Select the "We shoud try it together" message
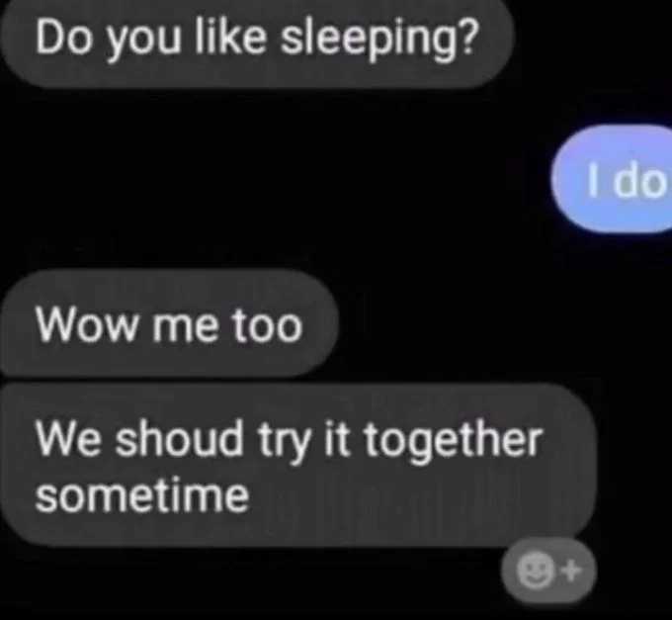 (x=297, y=466)
